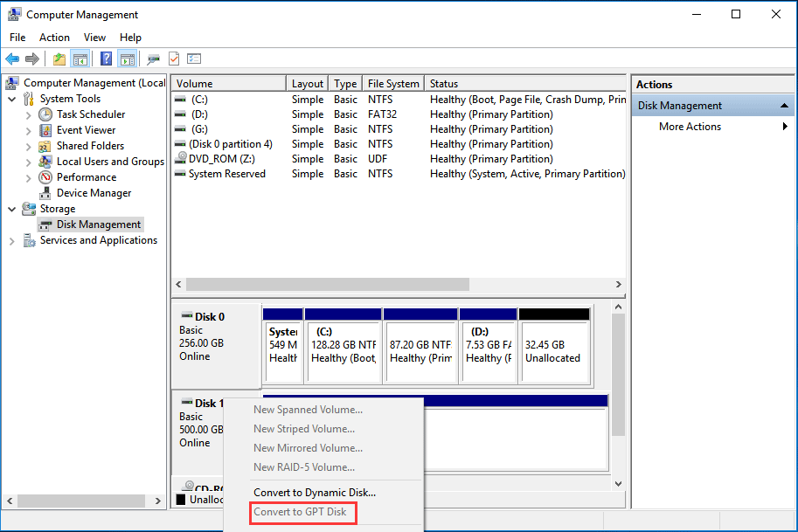Expand the Services and Applications node
Image resolution: width=798 pixels, height=532 pixels.
(12, 242)
